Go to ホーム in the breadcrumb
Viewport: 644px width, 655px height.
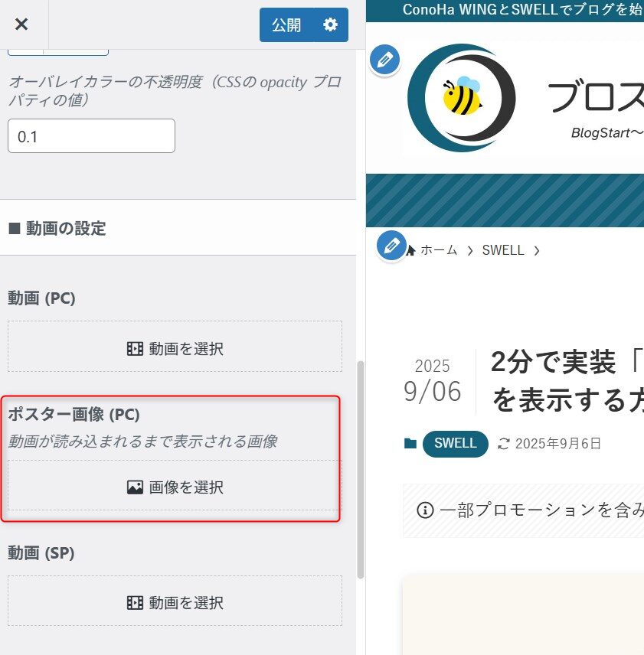438,250
